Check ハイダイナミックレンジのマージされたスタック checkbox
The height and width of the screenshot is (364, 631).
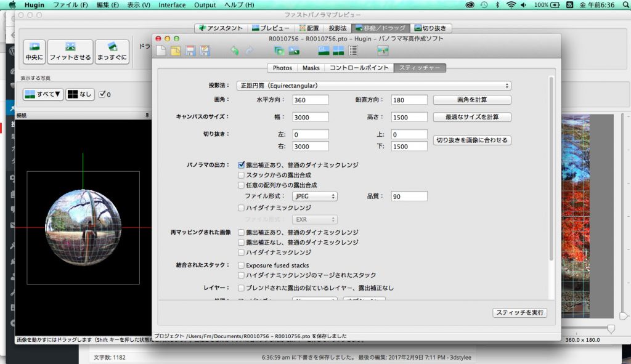pos(241,275)
